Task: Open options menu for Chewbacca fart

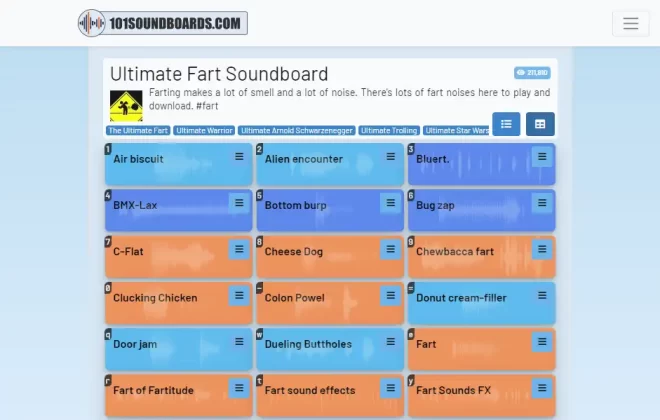Action: tap(542, 249)
